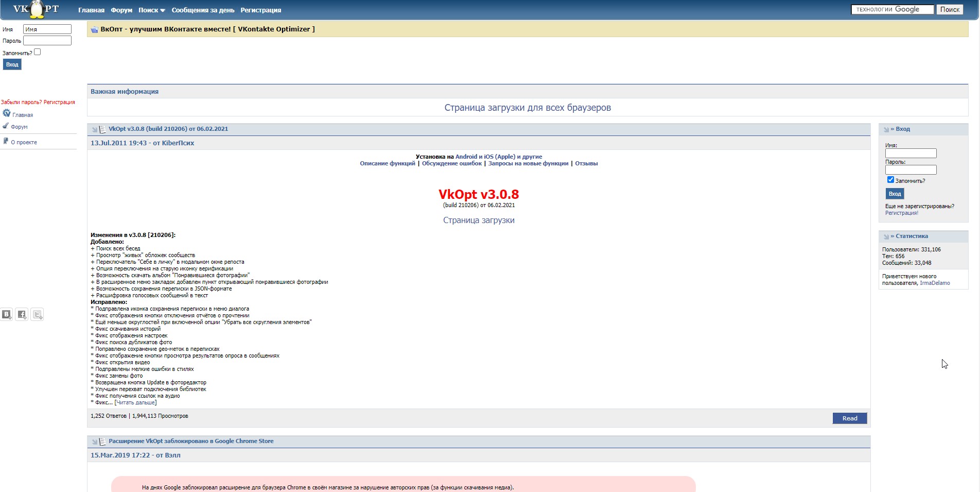Click the Пользователи: 331,106 statistic
Image resolution: width=980 pixels, height=492 pixels.
pos(912,249)
